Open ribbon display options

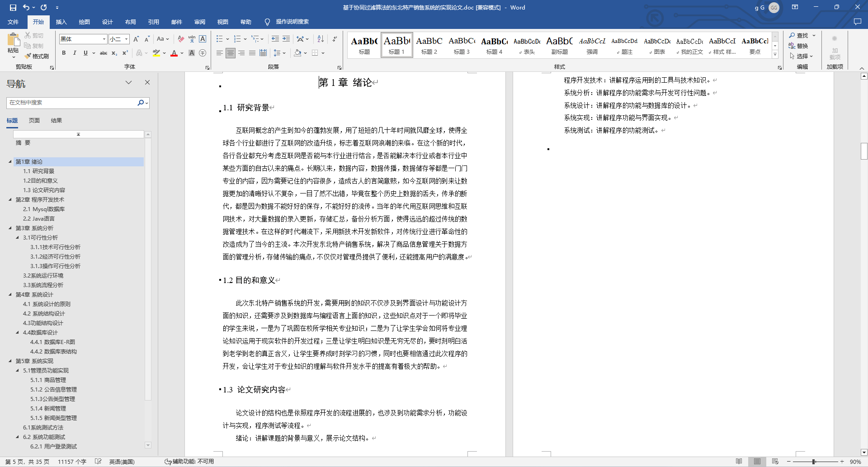(795, 7)
